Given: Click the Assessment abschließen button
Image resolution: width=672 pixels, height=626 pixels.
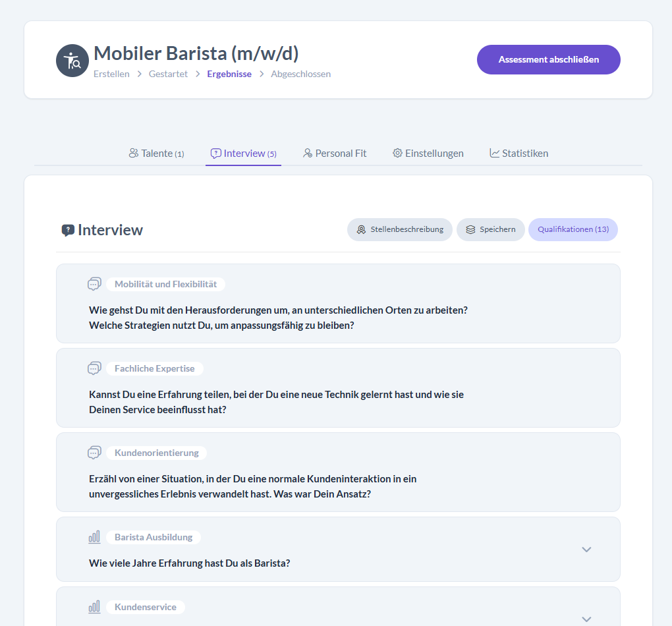Looking at the screenshot, I should tap(548, 59).
